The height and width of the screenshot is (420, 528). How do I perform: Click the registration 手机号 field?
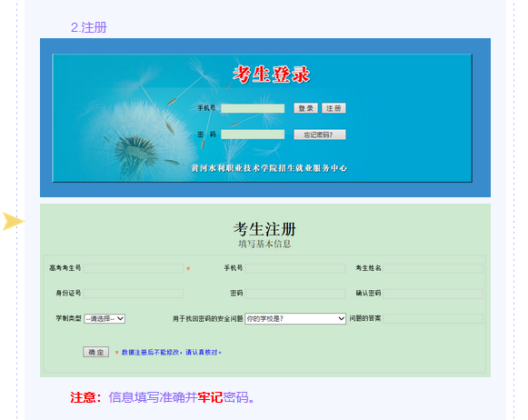[x=295, y=268]
